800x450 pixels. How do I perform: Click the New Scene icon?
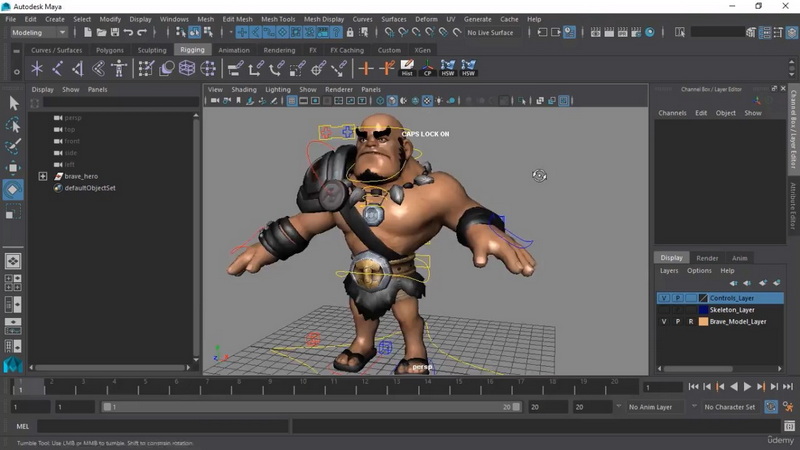pyautogui.click(x=88, y=32)
